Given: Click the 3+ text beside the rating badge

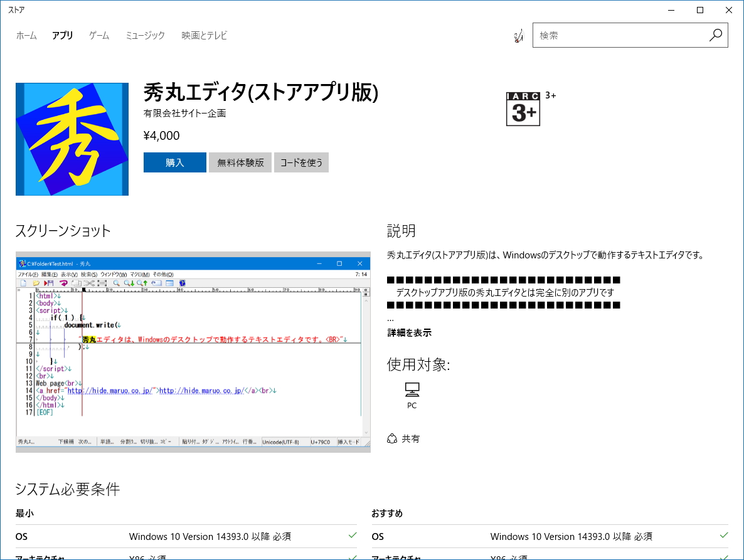Looking at the screenshot, I should point(550,95).
